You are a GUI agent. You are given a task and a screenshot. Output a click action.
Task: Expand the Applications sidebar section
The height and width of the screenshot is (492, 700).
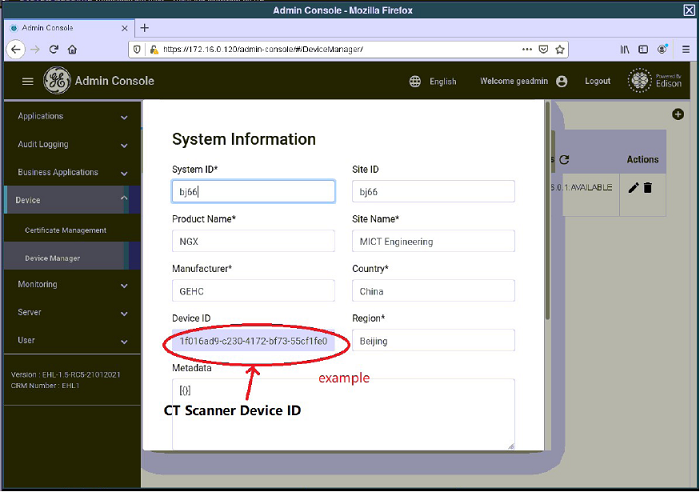pos(70,116)
